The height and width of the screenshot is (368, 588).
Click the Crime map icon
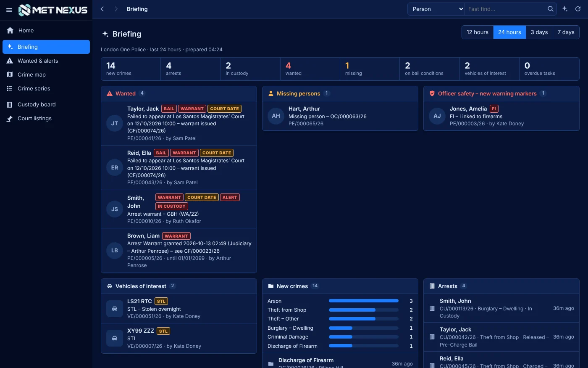coord(10,74)
